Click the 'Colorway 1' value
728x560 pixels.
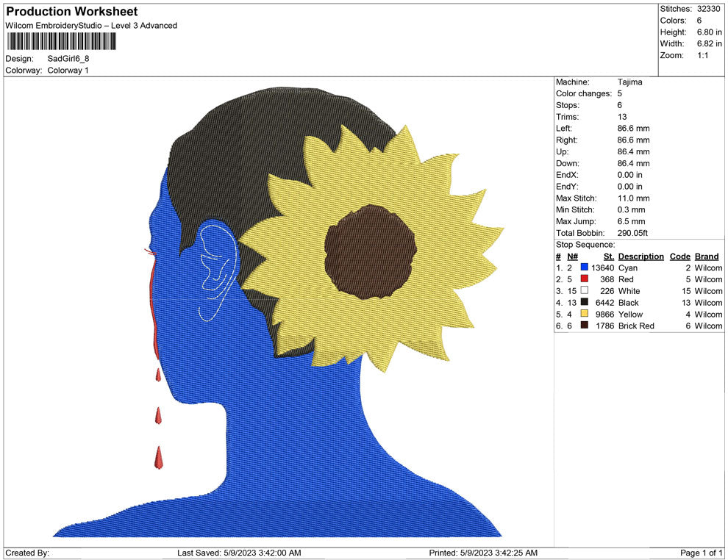pos(68,70)
